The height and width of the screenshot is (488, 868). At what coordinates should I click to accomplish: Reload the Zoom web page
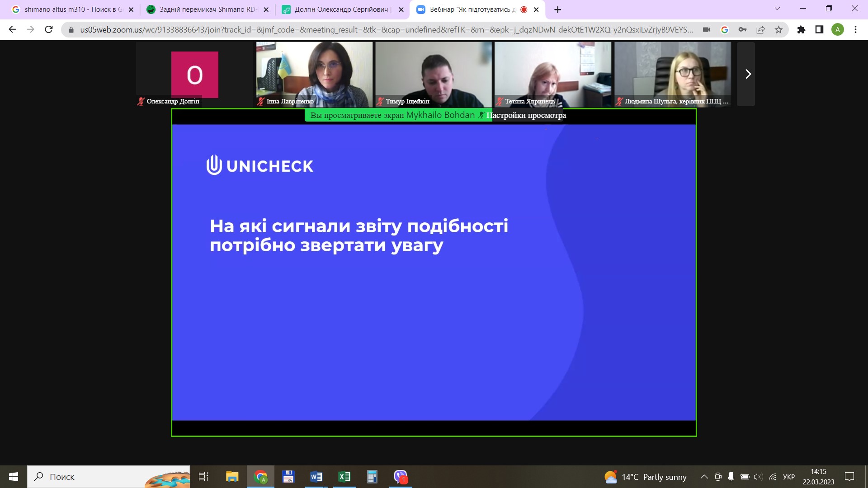coord(49,29)
